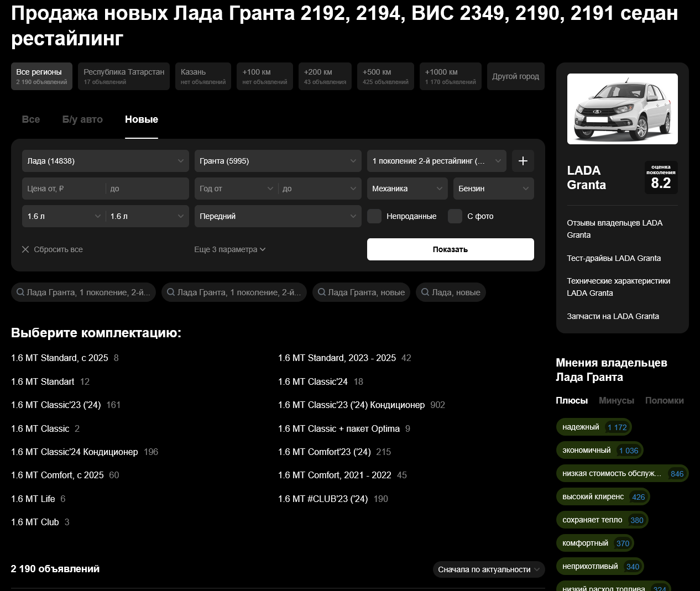Select the 1.6 MT #CLUB'23 ('24) trim
This screenshot has height=591, width=700.
(323, 499)
